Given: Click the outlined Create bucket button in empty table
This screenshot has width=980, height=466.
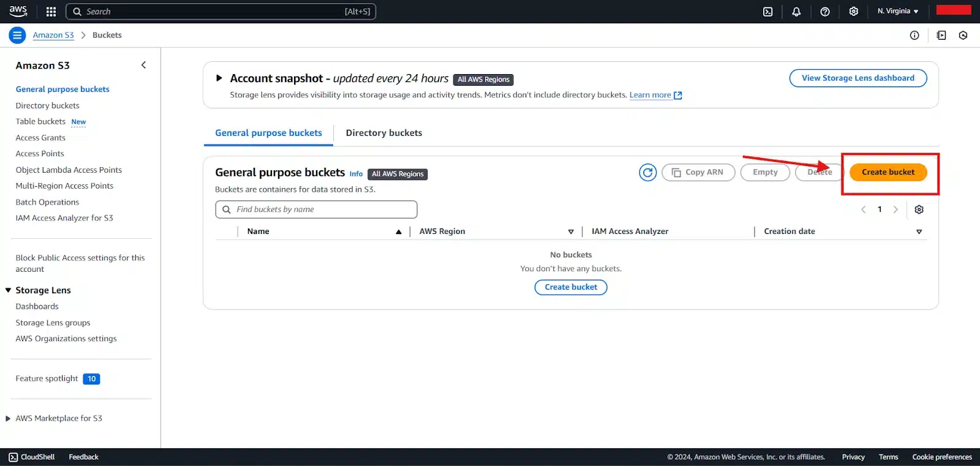Looking at the screenshot, I should point(571,287).
